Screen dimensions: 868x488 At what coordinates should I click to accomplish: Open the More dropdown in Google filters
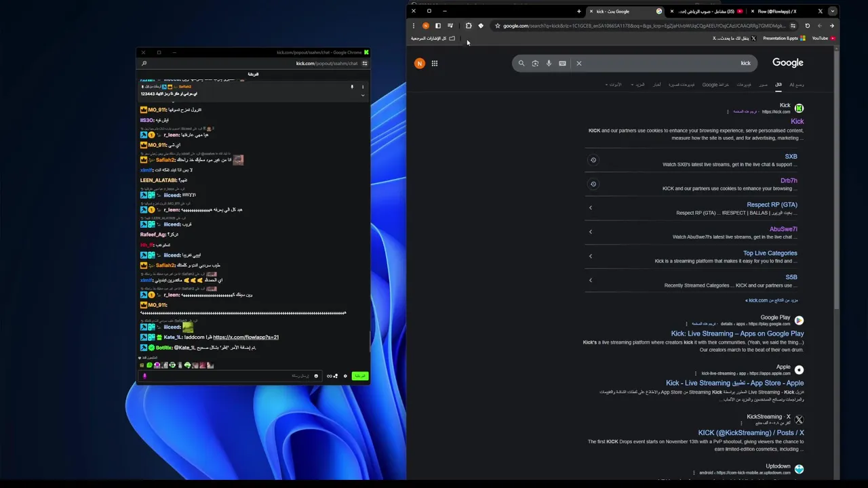(638, 85)
